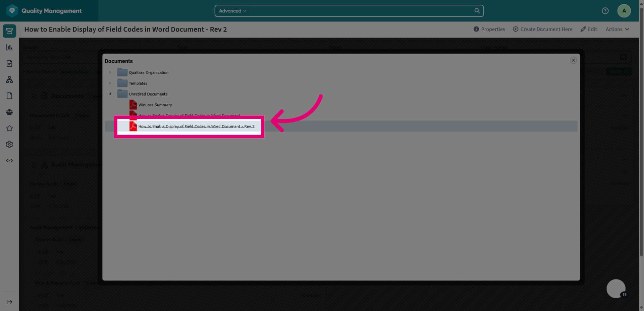644x311 pixels.
Task: Expand the sidebar with the arrow icon
Action: tap(9, 302)
